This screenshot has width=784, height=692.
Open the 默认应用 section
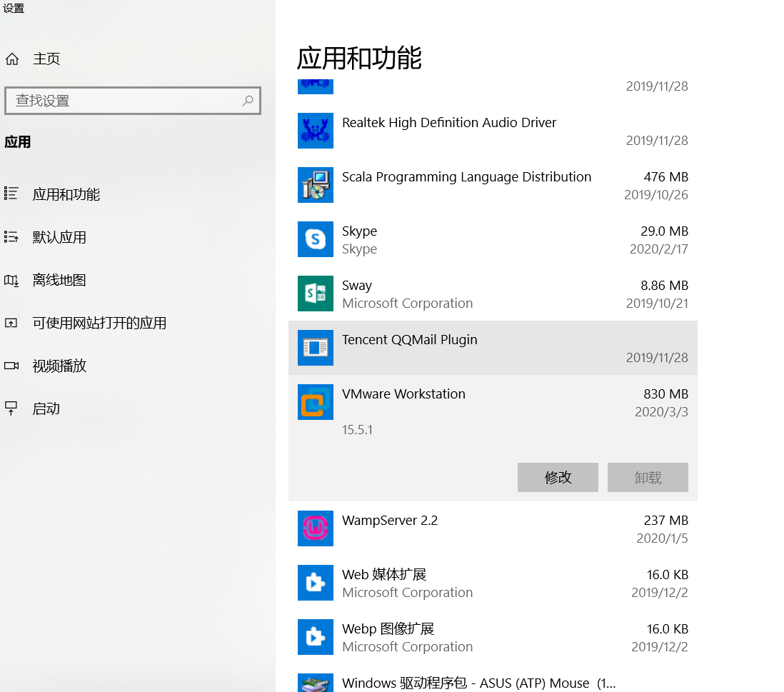click(59, 237)
